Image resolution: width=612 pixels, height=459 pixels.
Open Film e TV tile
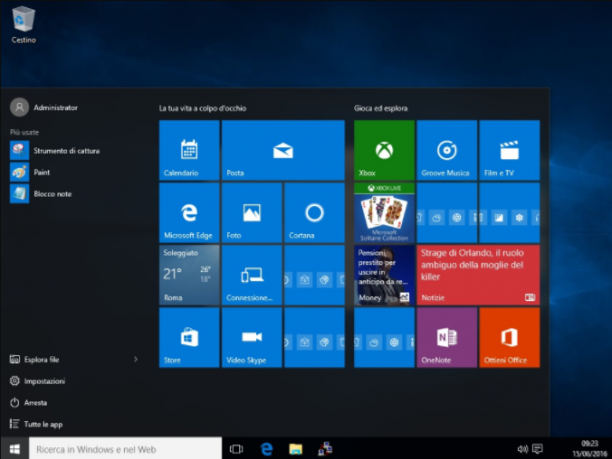[x=509, y=150]
